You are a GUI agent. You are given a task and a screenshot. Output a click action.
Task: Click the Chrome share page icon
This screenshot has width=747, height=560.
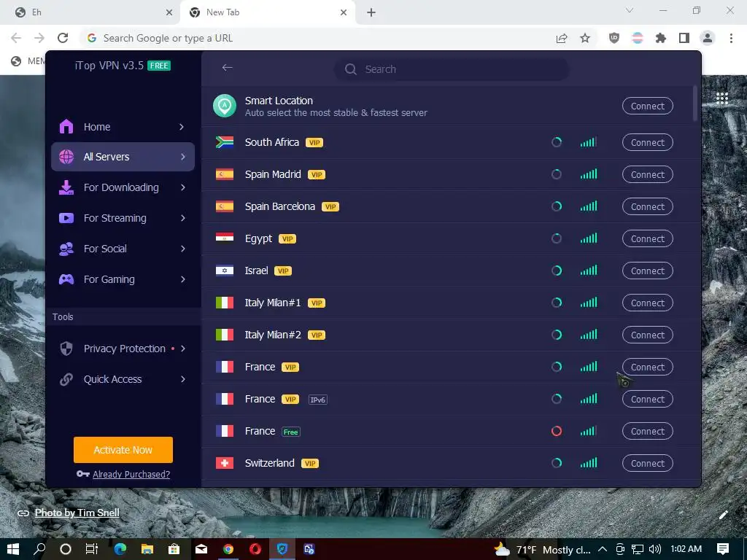coord(562,38)
